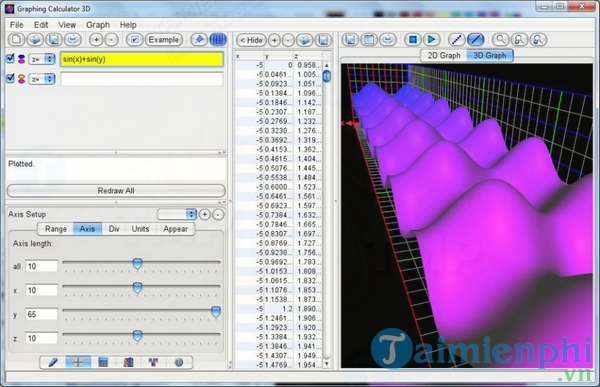Click the third magnifier zoom icon
This screenshot has width=600, height=387.
[538, 39]
